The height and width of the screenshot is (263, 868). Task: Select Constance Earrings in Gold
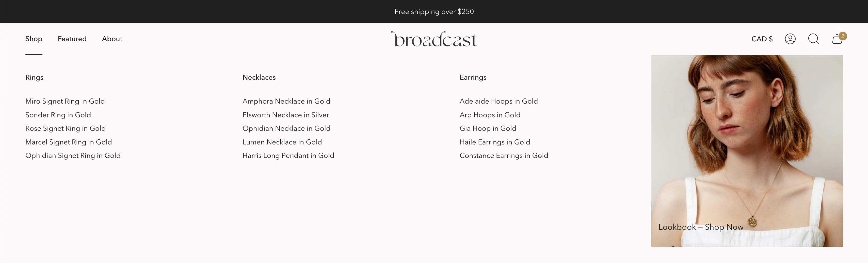pyautogui.click(x=503, y=156)
